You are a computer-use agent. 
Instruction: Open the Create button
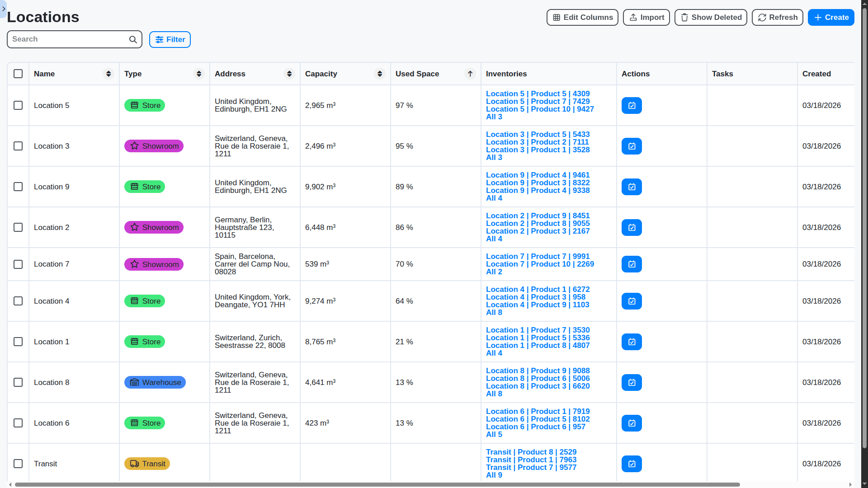pos(831,17)
